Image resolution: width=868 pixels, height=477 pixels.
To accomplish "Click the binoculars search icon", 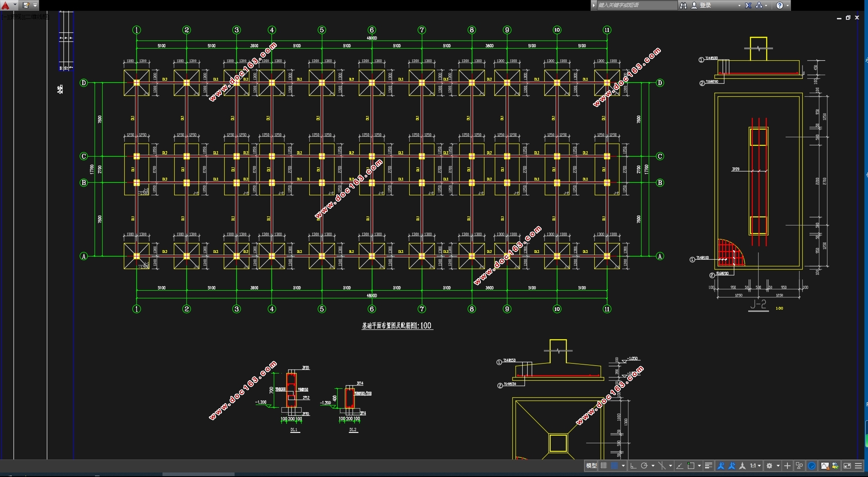I will tap(683, 5).
